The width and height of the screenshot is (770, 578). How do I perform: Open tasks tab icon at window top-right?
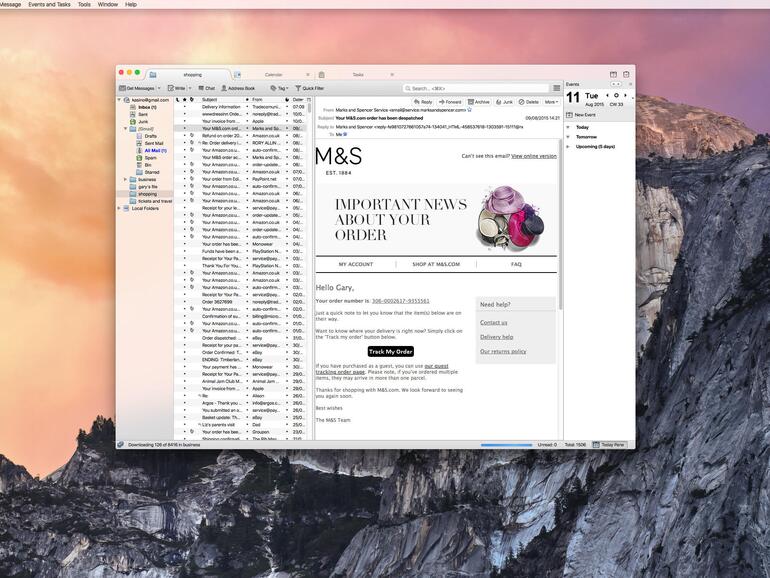626,75
